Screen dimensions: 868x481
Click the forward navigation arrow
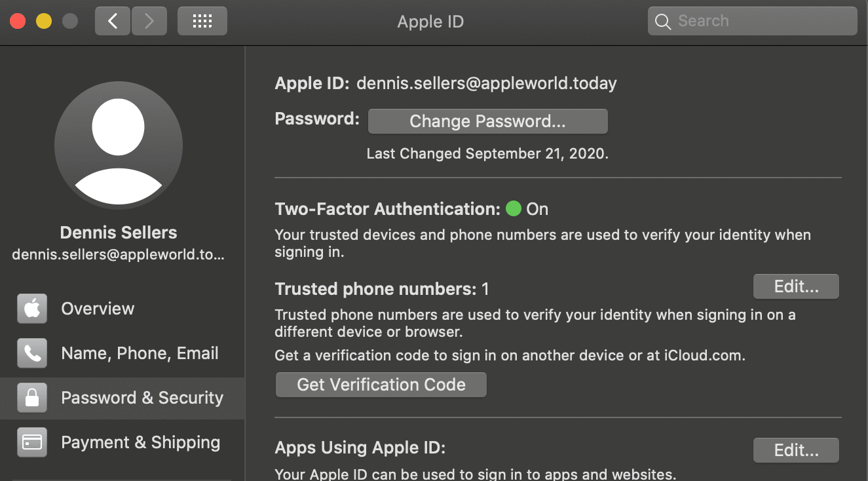pos(149,22)
